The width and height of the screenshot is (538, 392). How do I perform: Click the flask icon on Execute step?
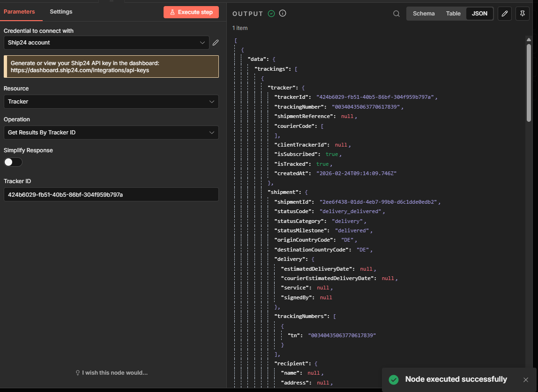pyautogui.click(x=172, y=12)
